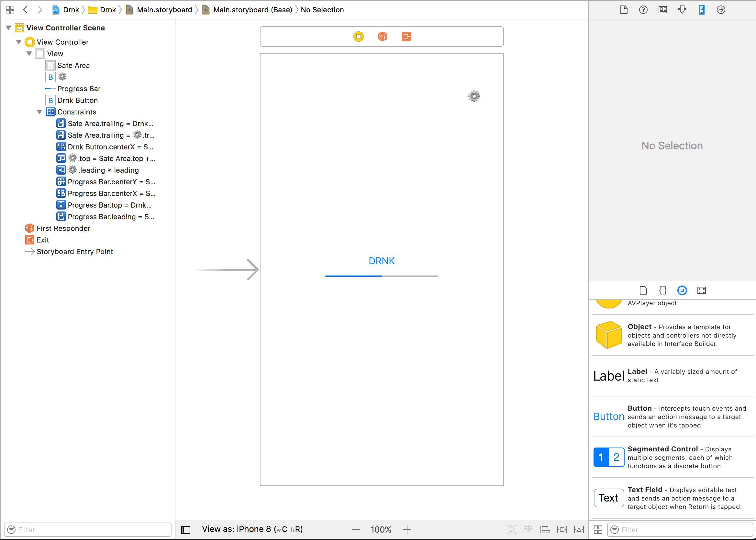Show the Attributes inspector
Screen dimensions: 756x540
click(x=682, y=10)
